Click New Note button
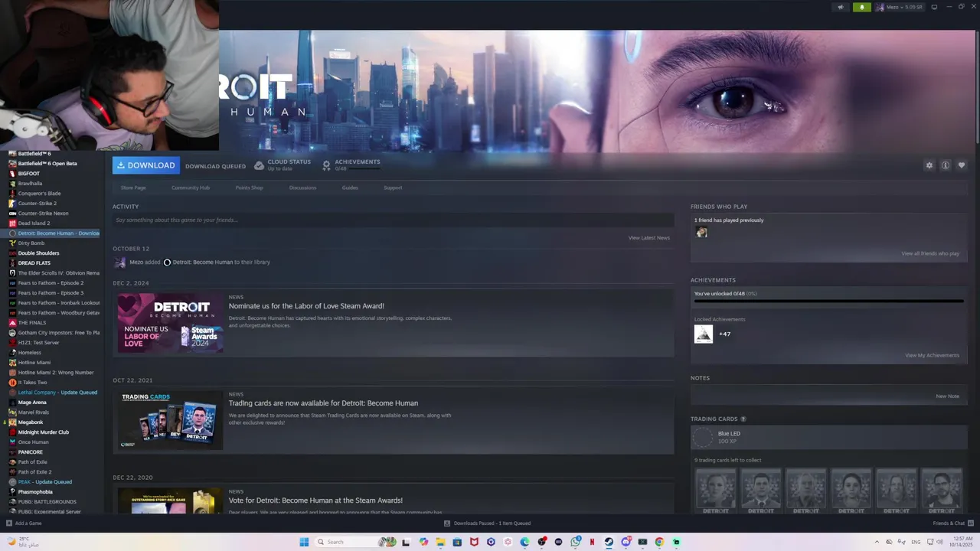980x551 pixels. pos(947,396)
